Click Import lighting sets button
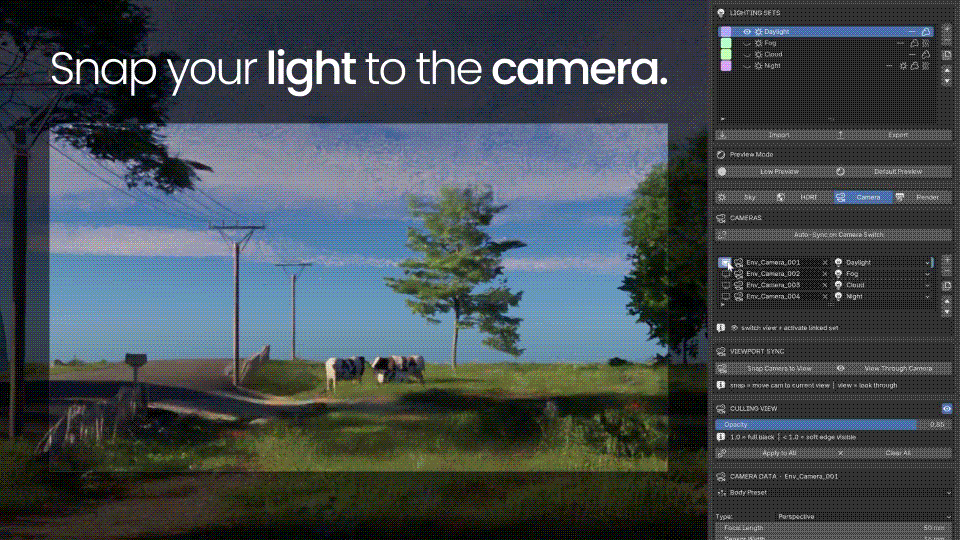Screen dimensions: 960x540 (x=774, y=135)
